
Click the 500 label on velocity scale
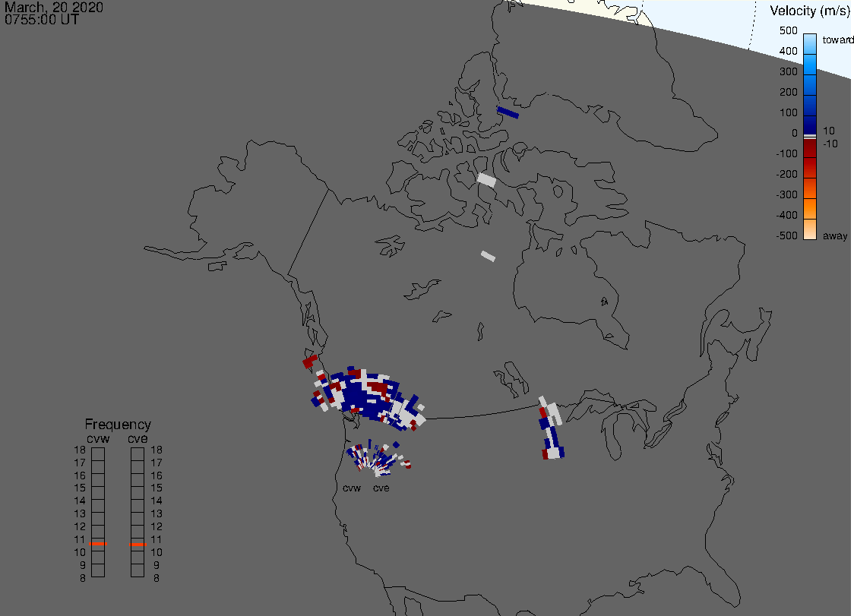[788, 30]
